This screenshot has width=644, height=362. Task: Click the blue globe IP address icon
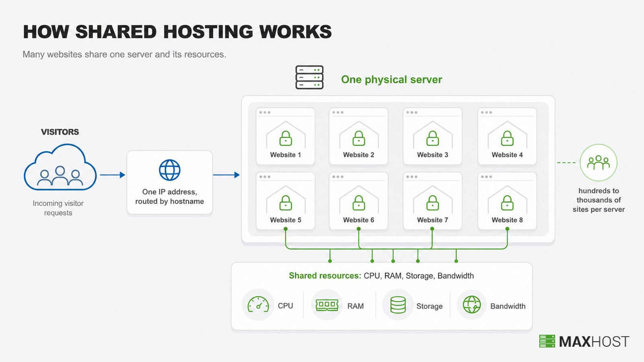point(169,170)
